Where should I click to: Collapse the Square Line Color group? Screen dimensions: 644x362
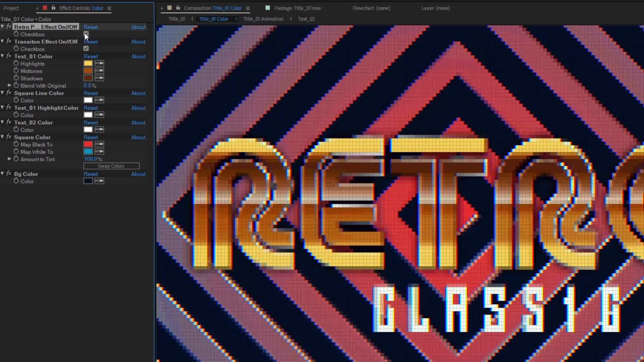[x=3, y=93]
